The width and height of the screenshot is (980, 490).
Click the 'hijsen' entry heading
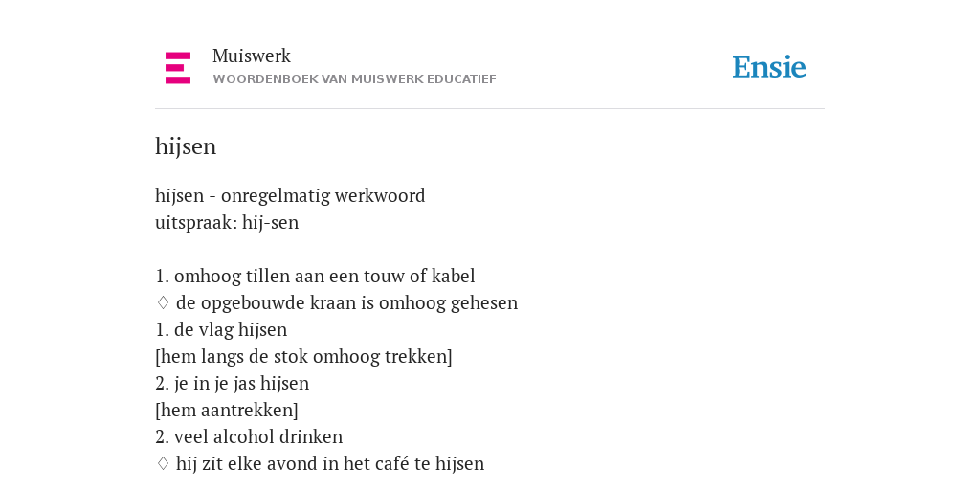[186, 146]
